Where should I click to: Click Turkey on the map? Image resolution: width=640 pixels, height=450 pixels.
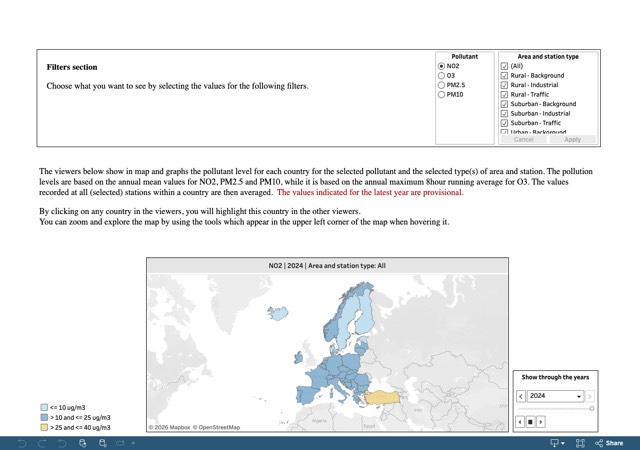[x=382, y=397]
